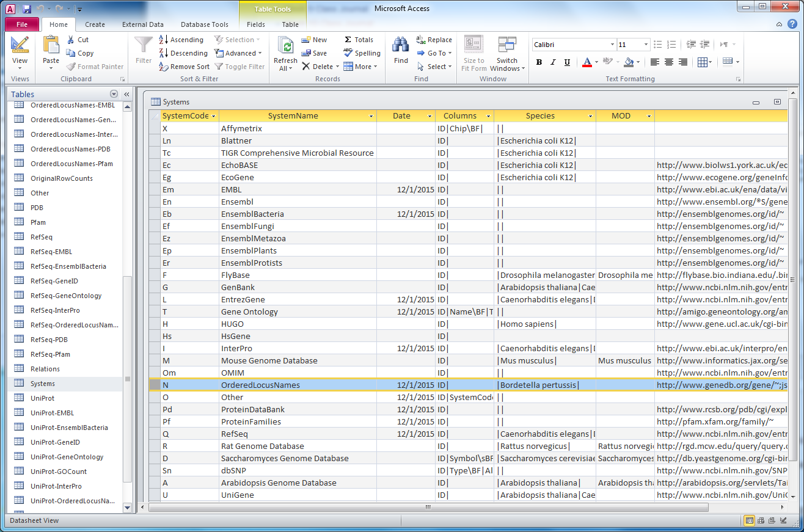Switch to PivotChart View from status bar

pyautogui.click(x=772, y=520)
